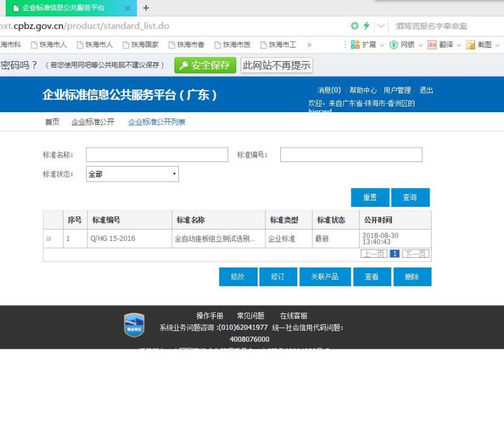Click the 修改 modify button

coord(238,277)
